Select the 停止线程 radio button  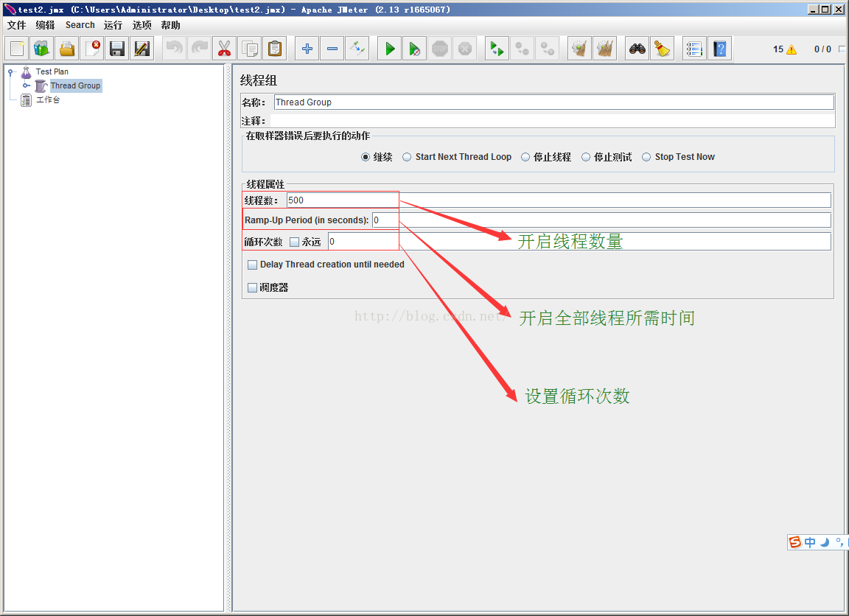525,157
